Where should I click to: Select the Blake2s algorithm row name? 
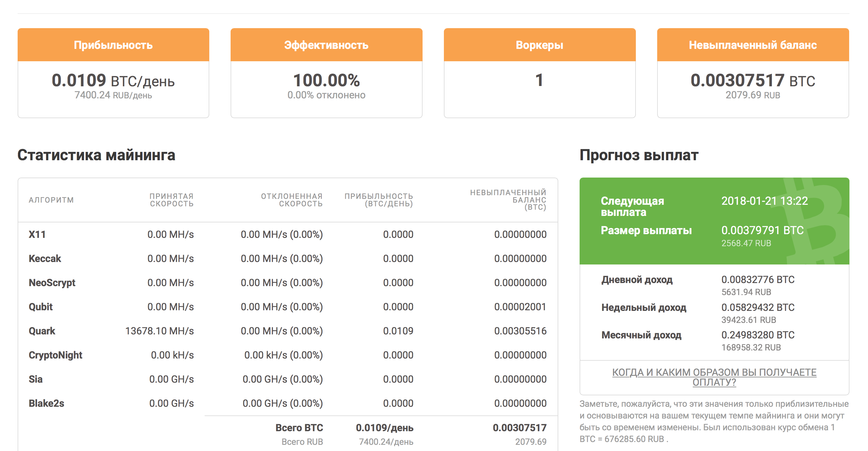46,404
